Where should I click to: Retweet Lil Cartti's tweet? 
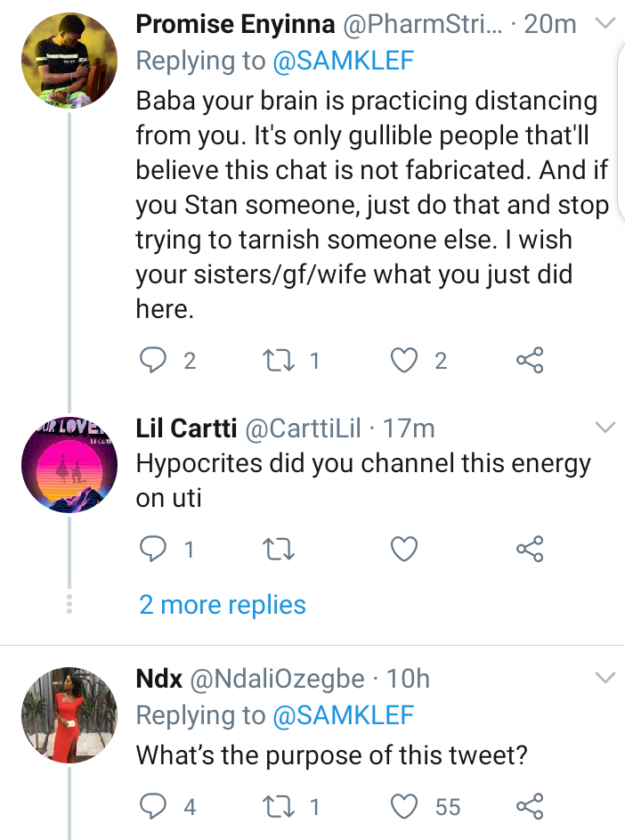click(x=279, y=549)
